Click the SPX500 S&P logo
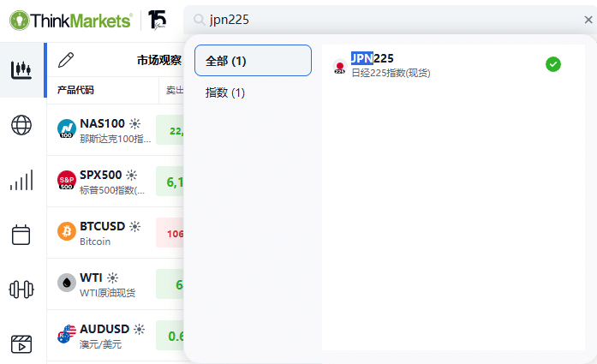Screen dimensions: 597x364 coord(67,180)
